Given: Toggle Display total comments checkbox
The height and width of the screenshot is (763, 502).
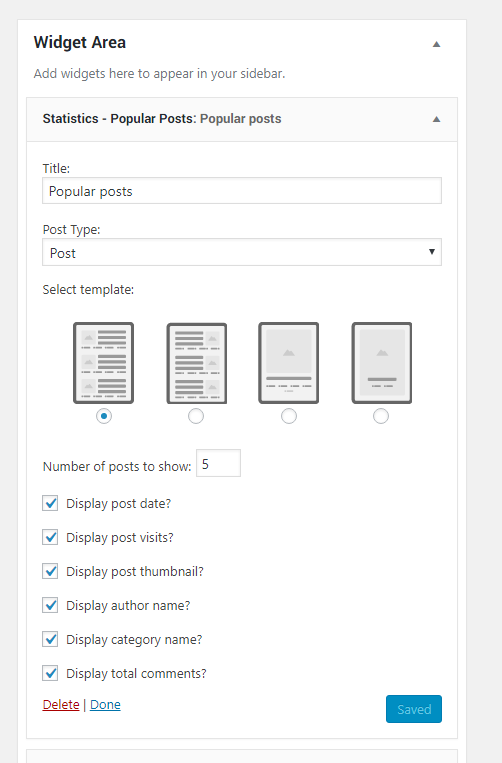Looking at the screenshot, I should (50, 673).
